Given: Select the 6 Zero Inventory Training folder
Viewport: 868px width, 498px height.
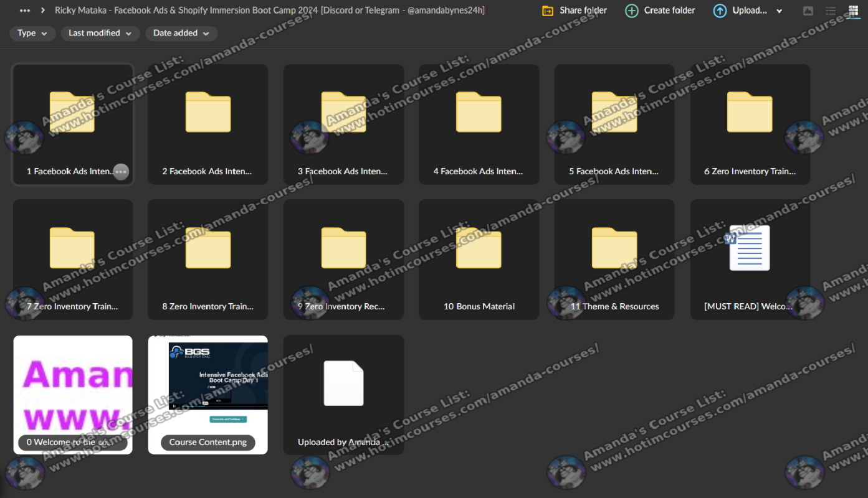Looking at the screenshot, I should [x=750, y=125].
